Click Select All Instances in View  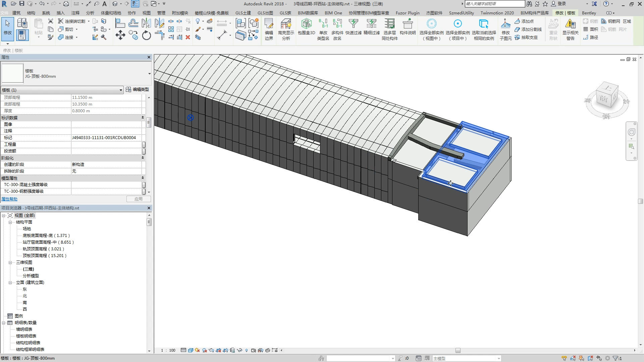431,29
